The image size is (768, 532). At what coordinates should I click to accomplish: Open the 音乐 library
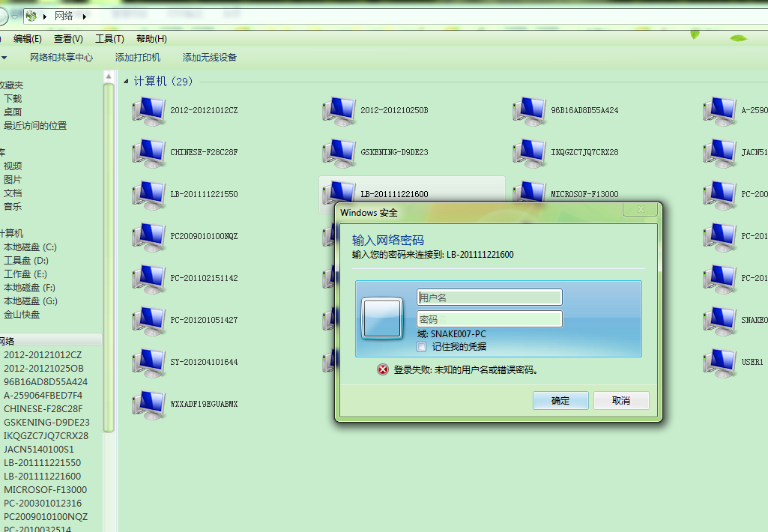click(x=13, y=207)
